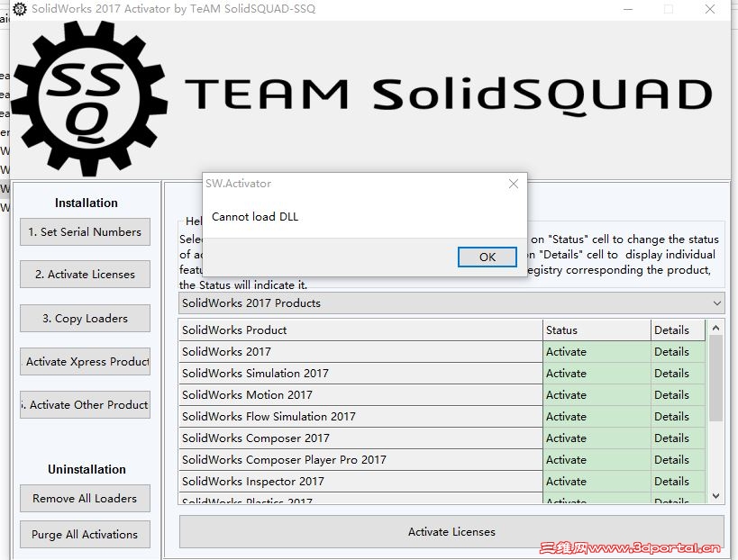Screen dimensions: 738x560
Task: Click the product list scroll up arrow
Action: pos(715,328)
